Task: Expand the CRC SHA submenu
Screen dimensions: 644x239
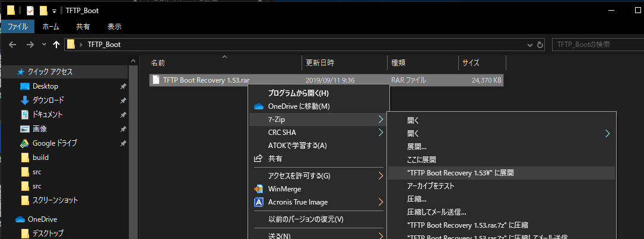Action: coord(318,133)
